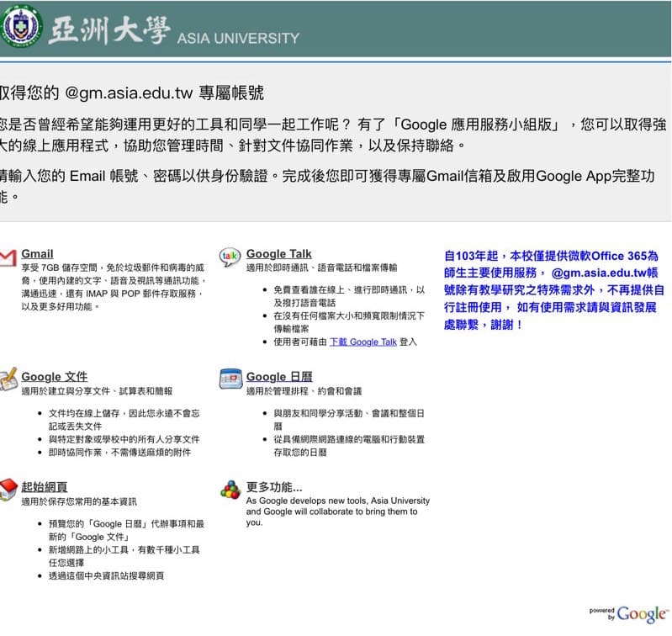Click the 免費查看誰在線上 bullet item
Viewport: 672px width, 636px height.
(x=349, y=296)
